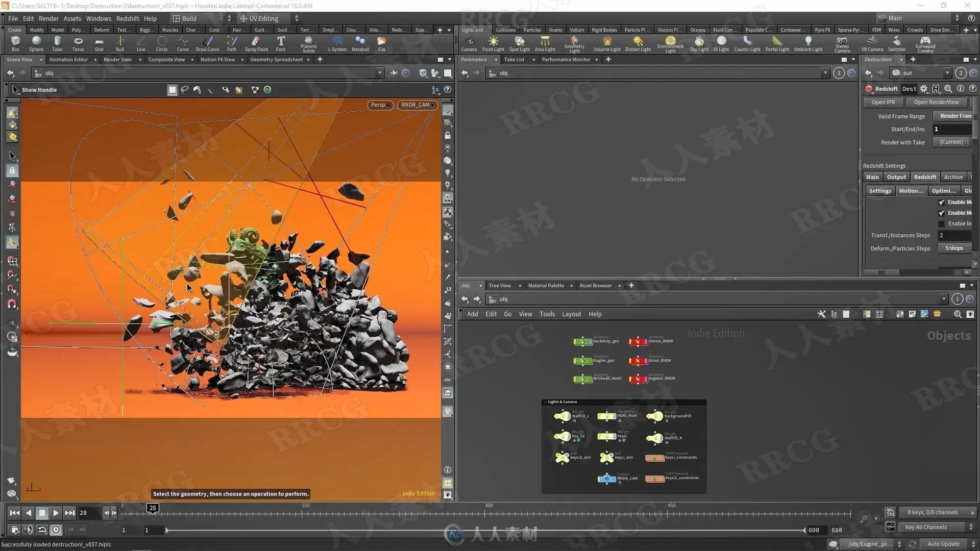Click the RNDR_CAM camera node
Screen dimensions: 980x551
tap(607, 478)
